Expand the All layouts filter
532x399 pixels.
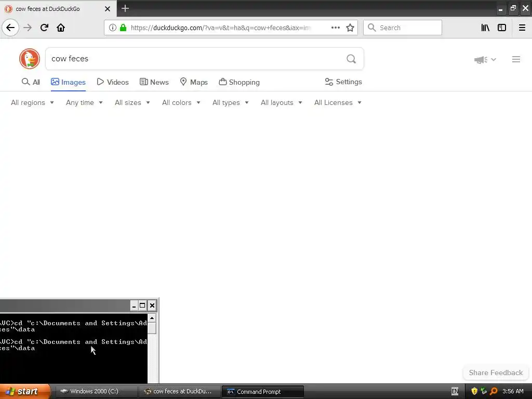281,102
